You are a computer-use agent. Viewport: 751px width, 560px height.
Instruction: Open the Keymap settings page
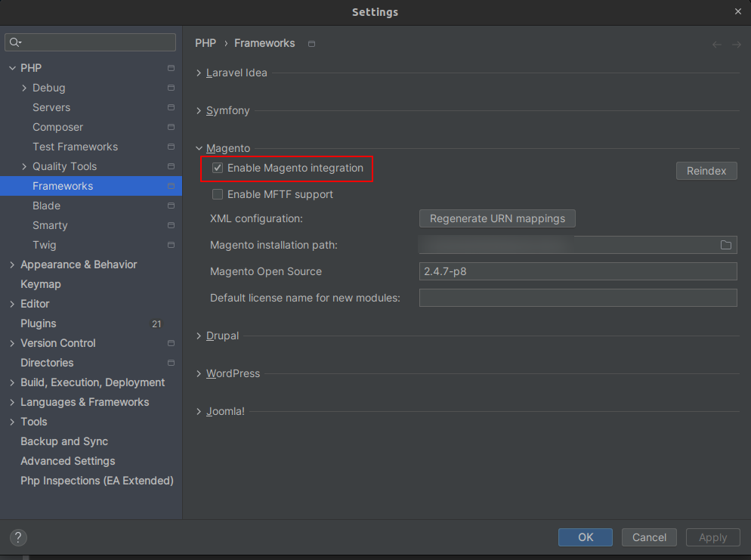(x=41, y=284)
